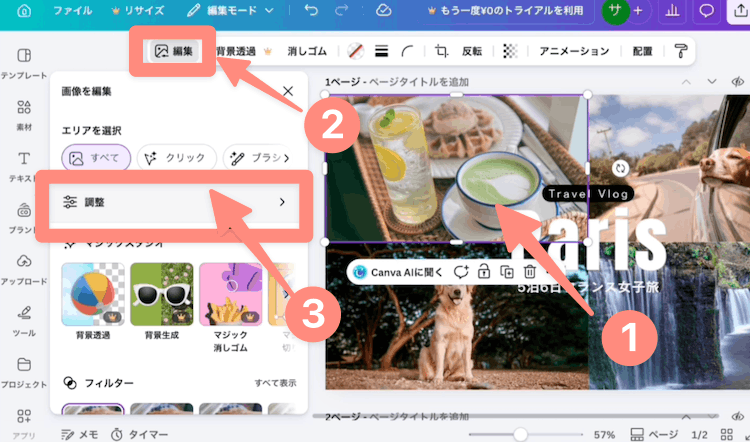This screenshot has height=442, width=750.
Task: Open the corner rounding icon
Action: (408, 51)
